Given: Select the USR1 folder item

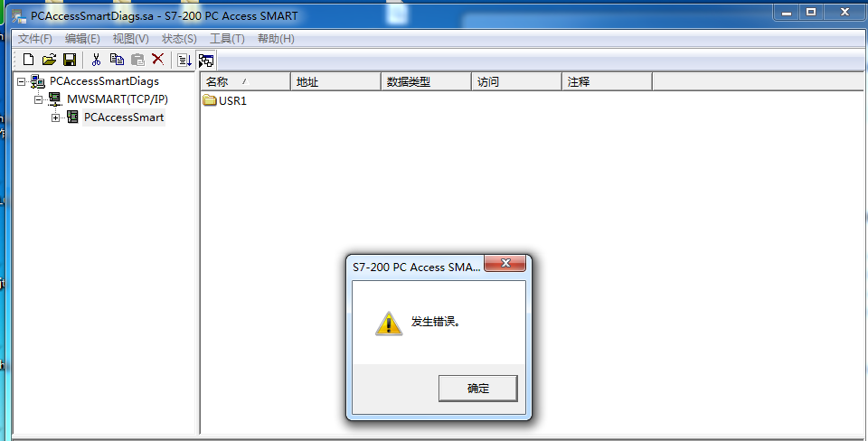Looking at the screenshot, I should (x=225, y=100).
